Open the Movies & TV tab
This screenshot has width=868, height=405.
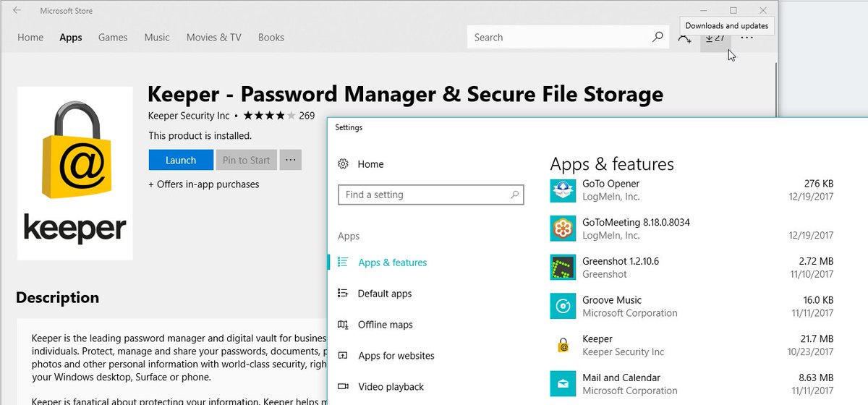(x=213, y=38)
